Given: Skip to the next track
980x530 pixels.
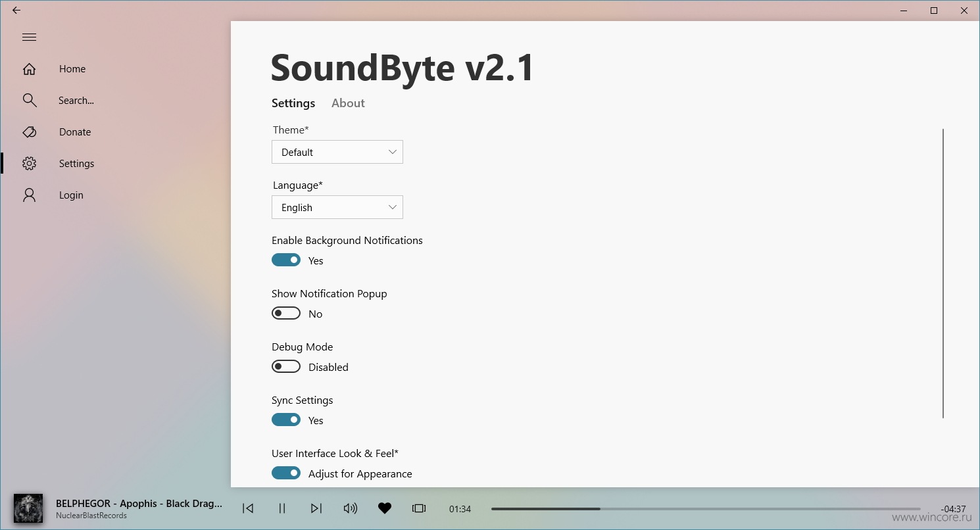Looking at the screenshot, I should tap(316, 508).
